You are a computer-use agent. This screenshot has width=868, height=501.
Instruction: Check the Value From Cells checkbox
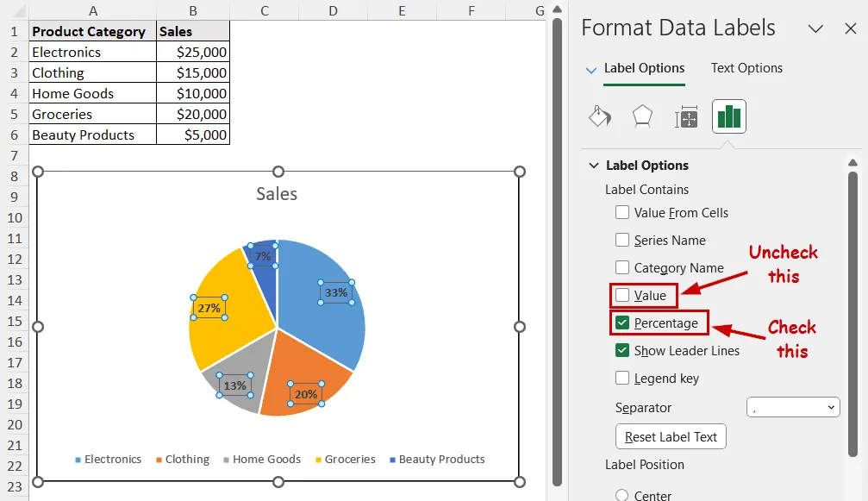pyautogui.click(x=622, y=213)
